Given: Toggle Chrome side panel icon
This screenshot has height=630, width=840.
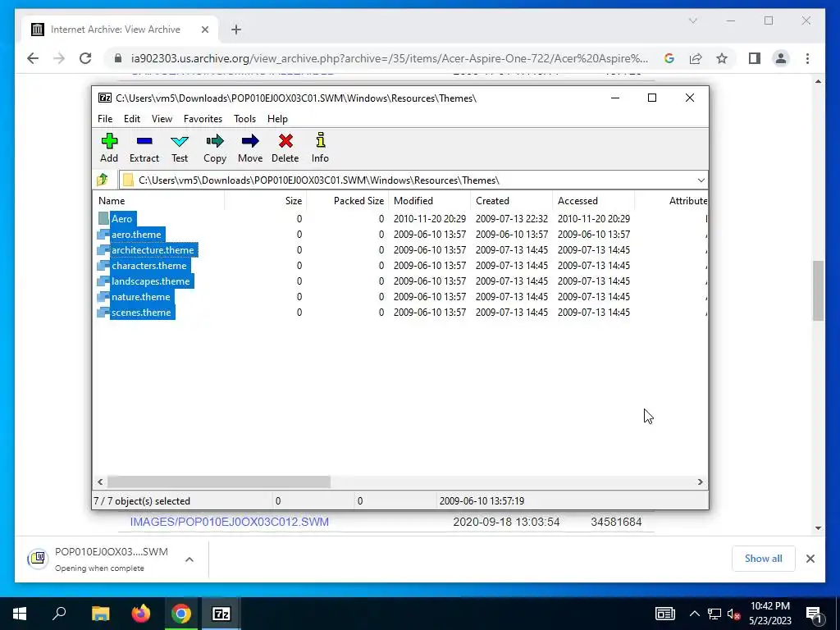Looking at the screenshot, I should [755, 58].
